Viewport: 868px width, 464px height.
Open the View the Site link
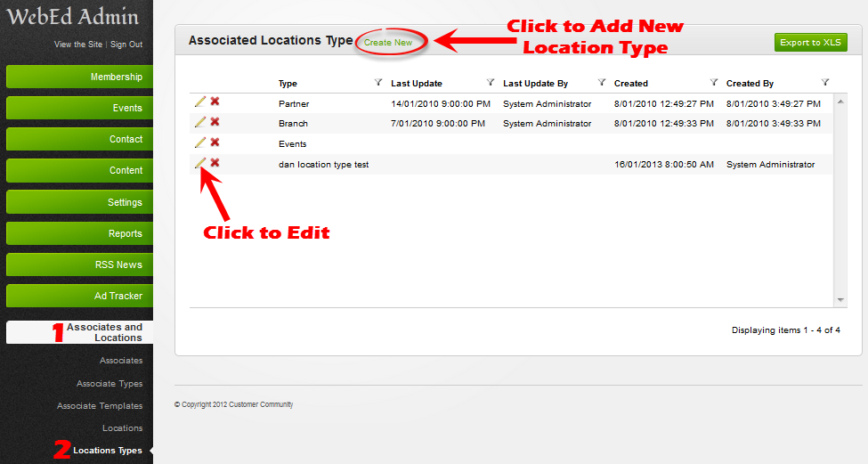[x=78, y=45]
